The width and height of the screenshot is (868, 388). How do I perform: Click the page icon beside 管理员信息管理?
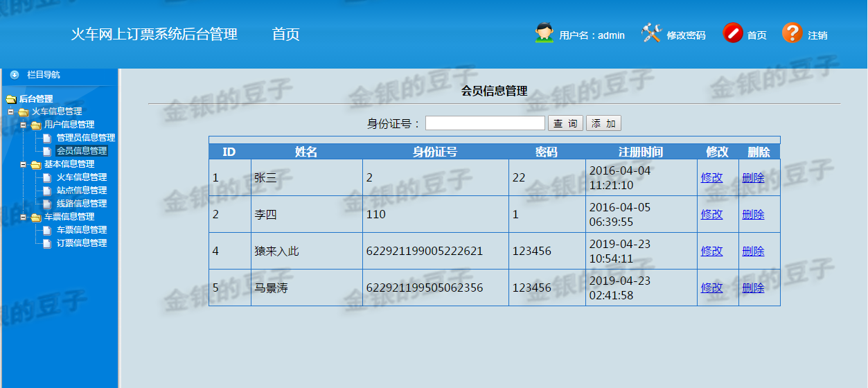tap(48, 138)
